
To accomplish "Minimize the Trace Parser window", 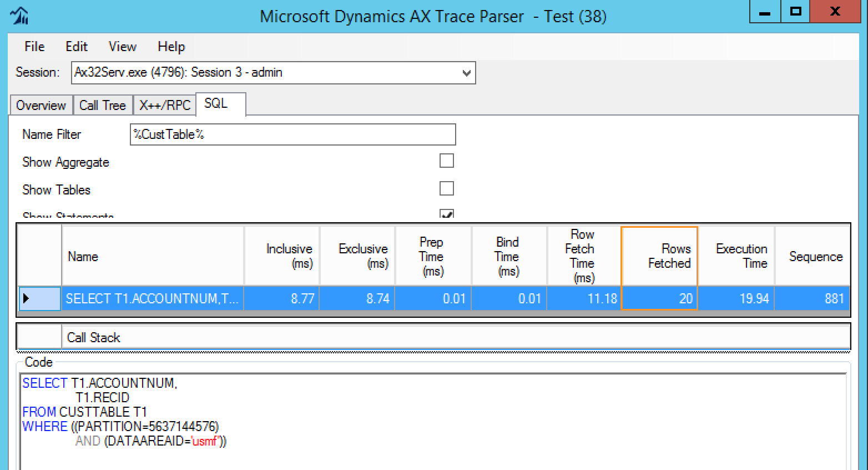I will tap(765, 12).
